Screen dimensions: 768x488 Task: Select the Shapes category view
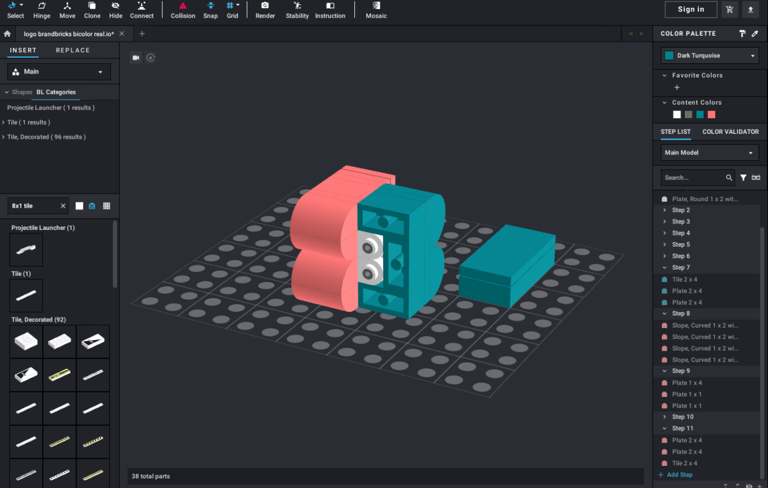[22, 92]
